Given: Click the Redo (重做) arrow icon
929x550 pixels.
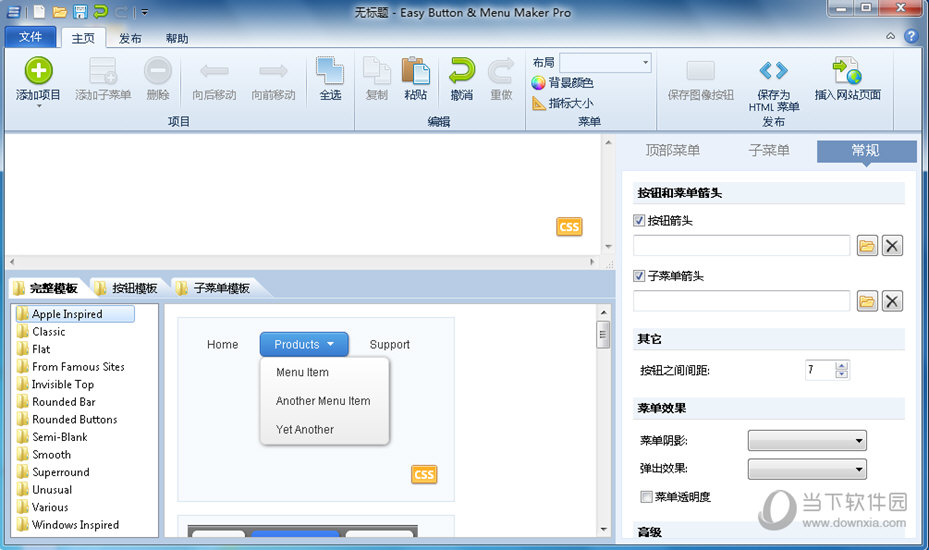Looking at the screenshot, I should pyautogui.click(x=501, y=71).
